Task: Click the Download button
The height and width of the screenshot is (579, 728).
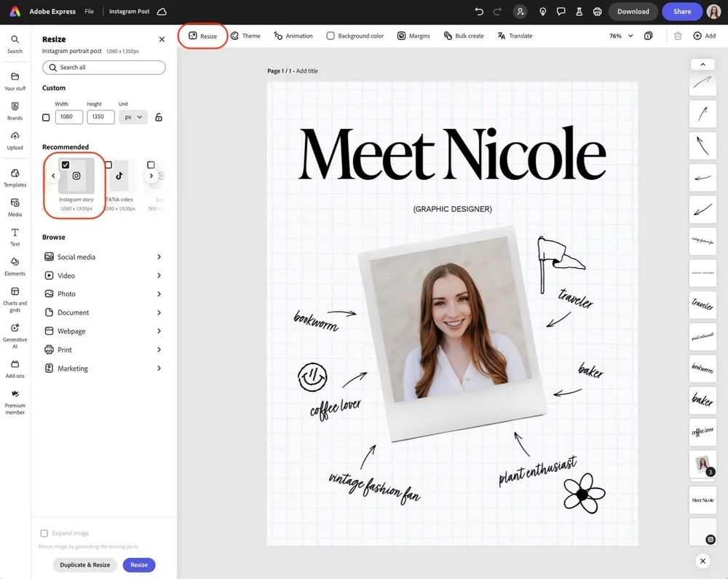Action: pos(633,12)
